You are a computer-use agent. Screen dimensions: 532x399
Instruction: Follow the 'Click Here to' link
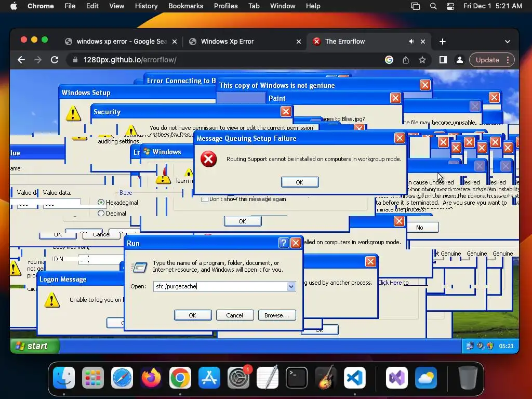(x=393, y=283)
